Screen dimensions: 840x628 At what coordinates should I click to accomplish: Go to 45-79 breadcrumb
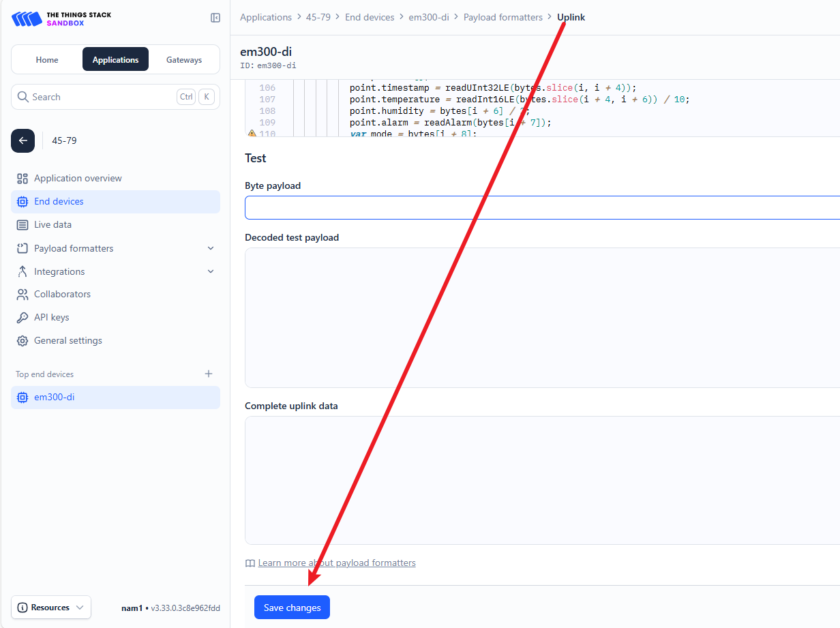coord(318,17)
